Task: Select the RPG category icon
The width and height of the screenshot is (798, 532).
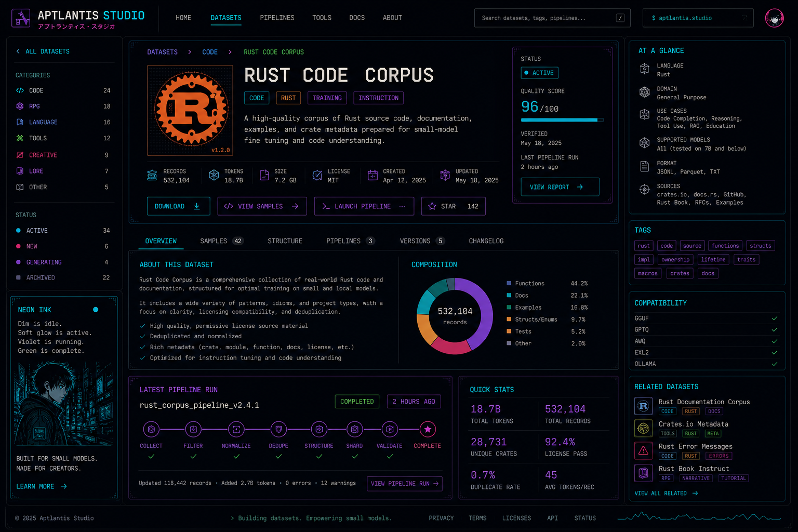Action: click(20, 106)
